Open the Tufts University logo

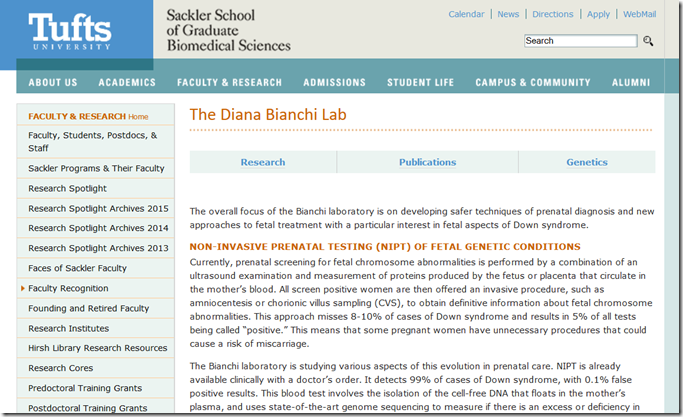[x=70, y=31]
